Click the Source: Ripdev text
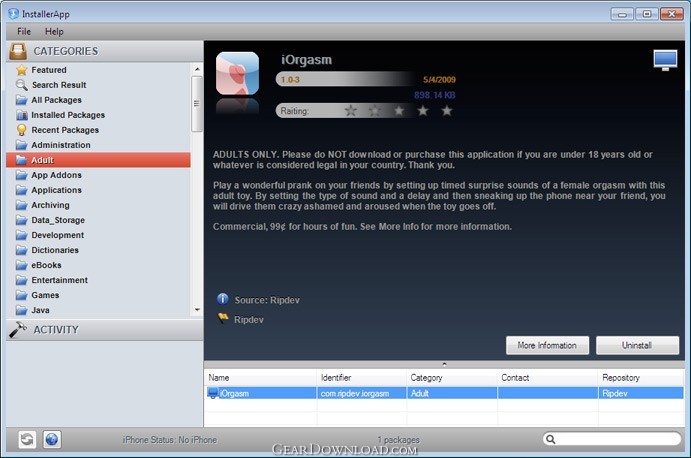The image size is (691, 458). pos(267,300)
